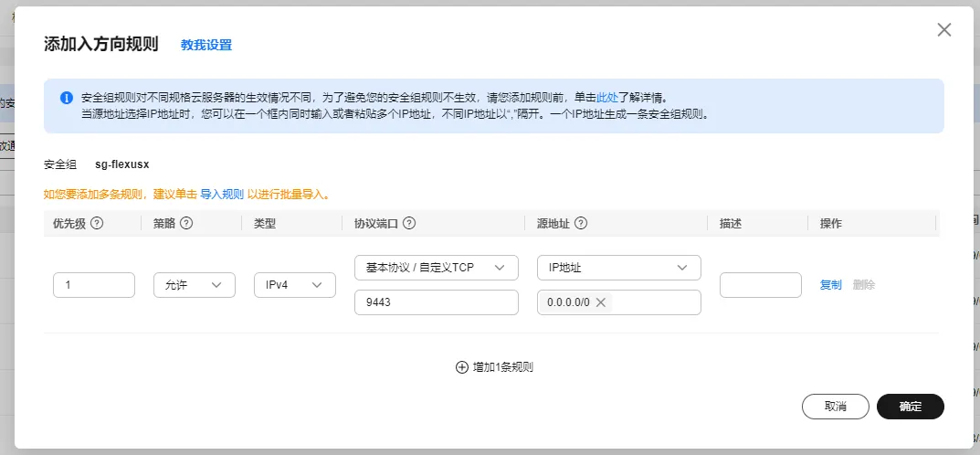980x455 pixels.
Task: Click the blue info icon in the notice
Action: coord(67,98)
